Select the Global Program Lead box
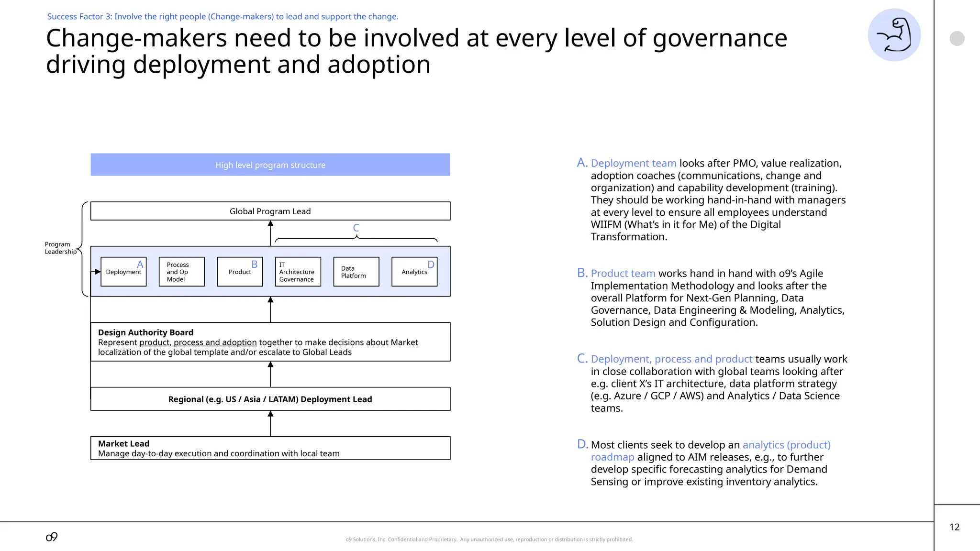The image size is (980, 551). click(270, 211)
